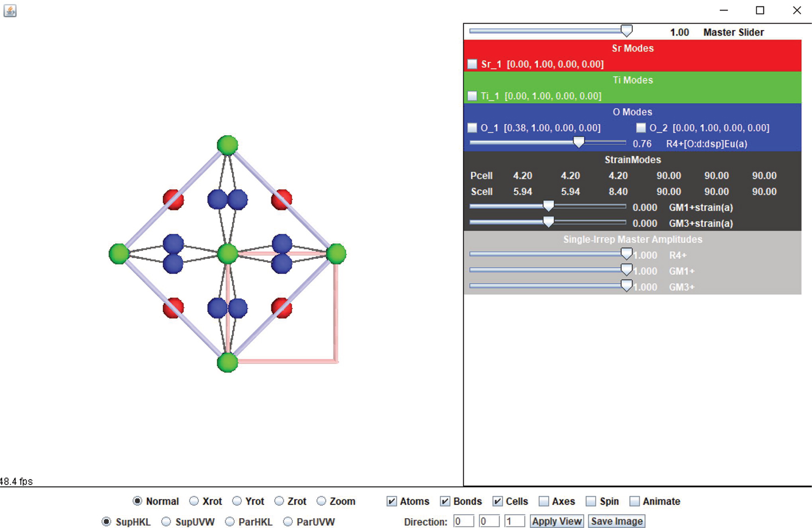Image resolution: width=812 pixels, height=528 pixels.
Task: Uncheck the Cells checkbox
Action: coord(498,501)
